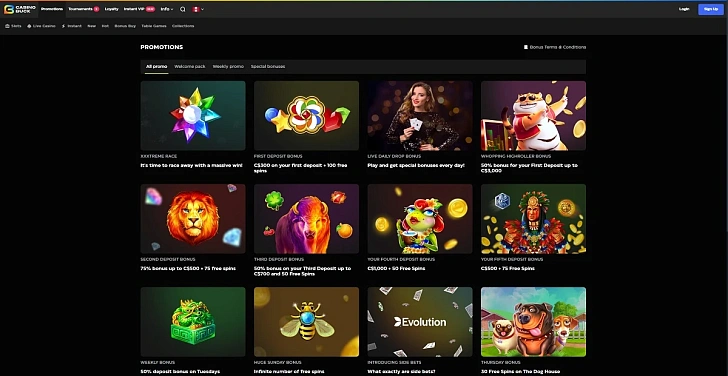
Task: Go to the Loyalty page
Action: pos(111,9)
